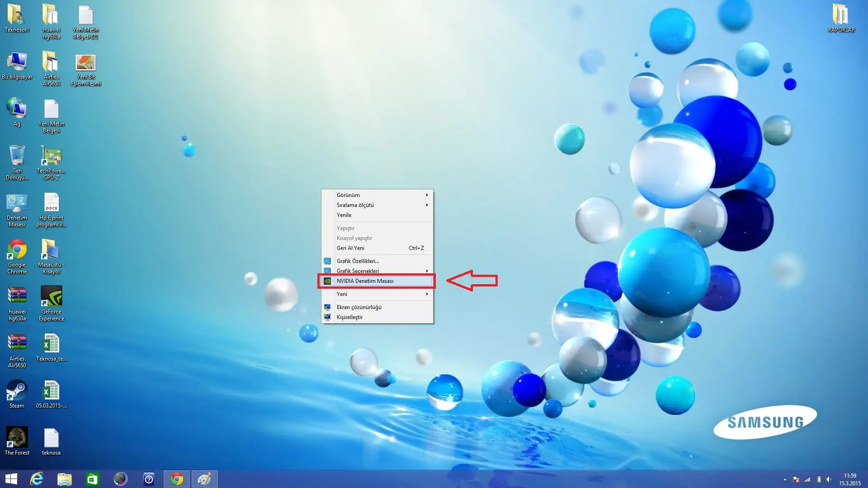The width and height of the screenshot is (868, 488).
Task: Click the Windows Start button
Action: pyautogui.click(x=11, y=479)
